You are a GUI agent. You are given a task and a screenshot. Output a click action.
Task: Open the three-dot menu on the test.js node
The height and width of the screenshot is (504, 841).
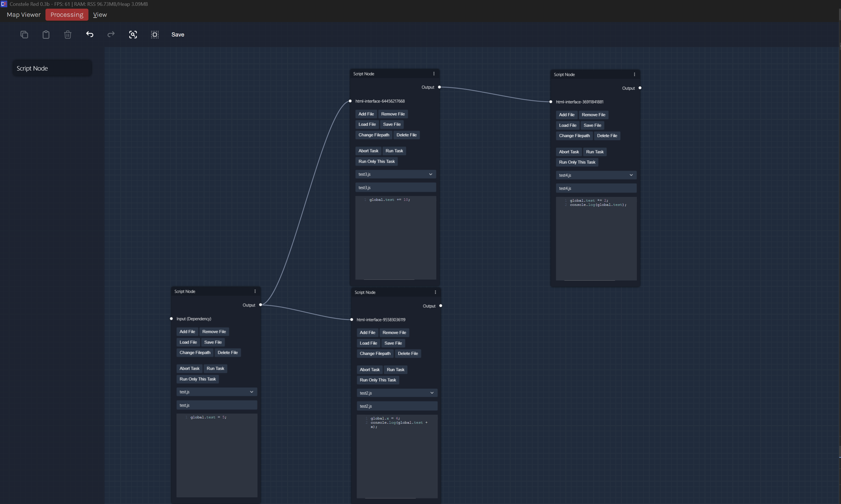point(255,291)
